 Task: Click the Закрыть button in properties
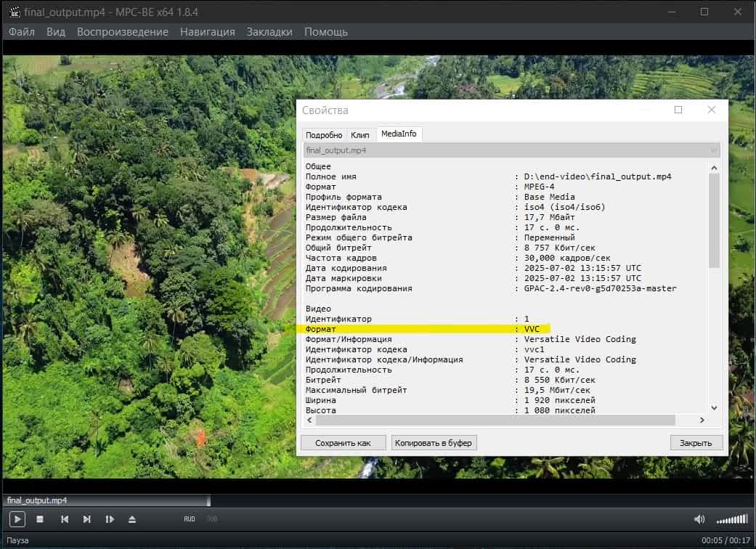tap(696, 443)
